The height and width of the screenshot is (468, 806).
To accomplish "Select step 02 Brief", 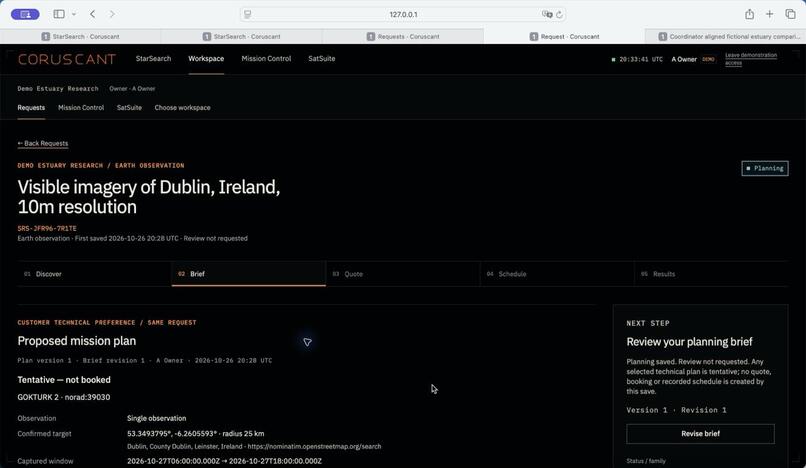I will click(x=249, y=274).
